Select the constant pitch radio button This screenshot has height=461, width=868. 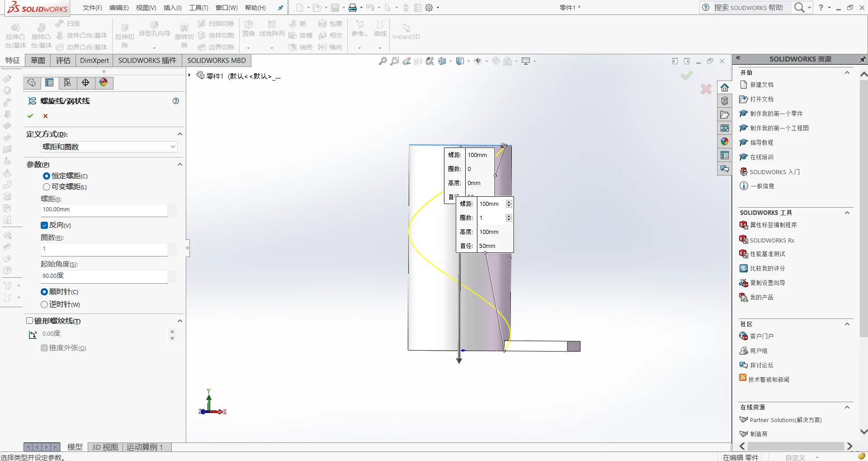(x=46, y=176)
